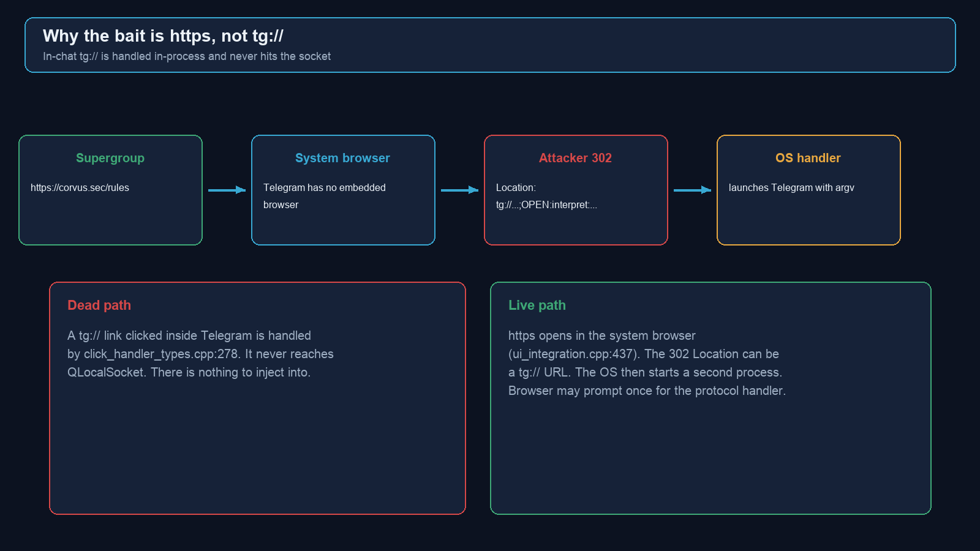
Task: Click the line starting 'QLocalSocket. There is nothing'
Action: [189, 372]
